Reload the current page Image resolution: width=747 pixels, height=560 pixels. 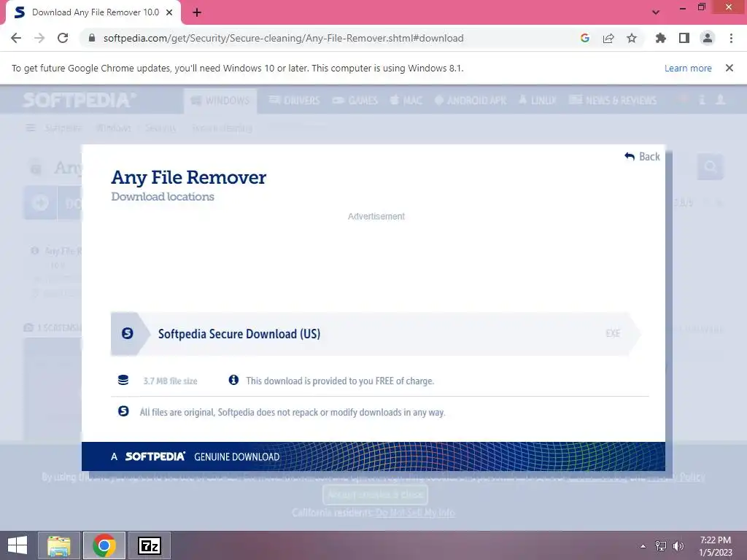[63, 38]
